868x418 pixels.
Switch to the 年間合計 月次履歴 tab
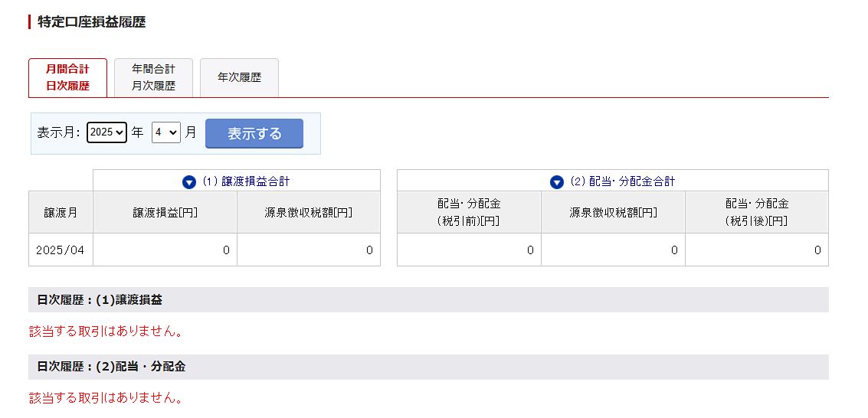click(x=153, y=78)
